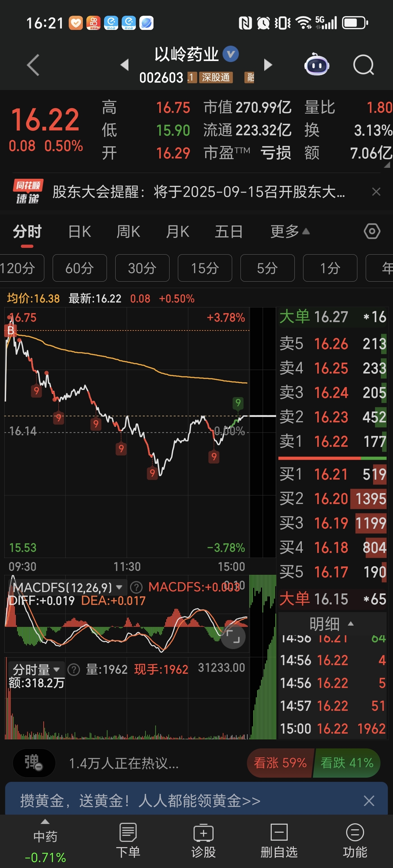The height and width of the screenshot is (868, 393).
Task: Choose the 60分 period button
Action: tap(80, 268)
